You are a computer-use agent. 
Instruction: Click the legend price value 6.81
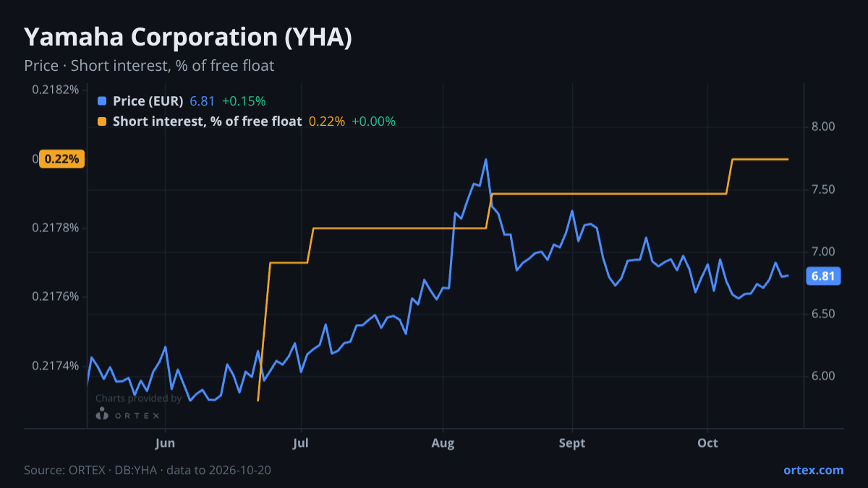pyautogui.click(x=202, y=101)
